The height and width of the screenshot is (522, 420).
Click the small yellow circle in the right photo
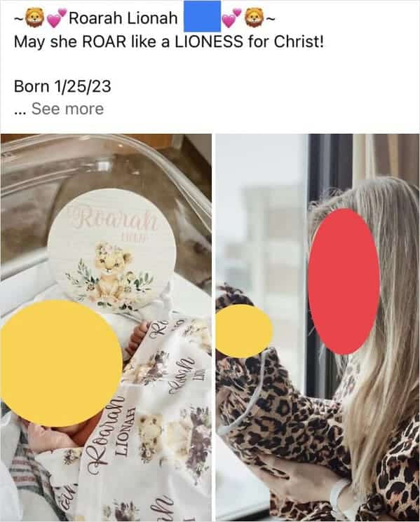[244, 331]
